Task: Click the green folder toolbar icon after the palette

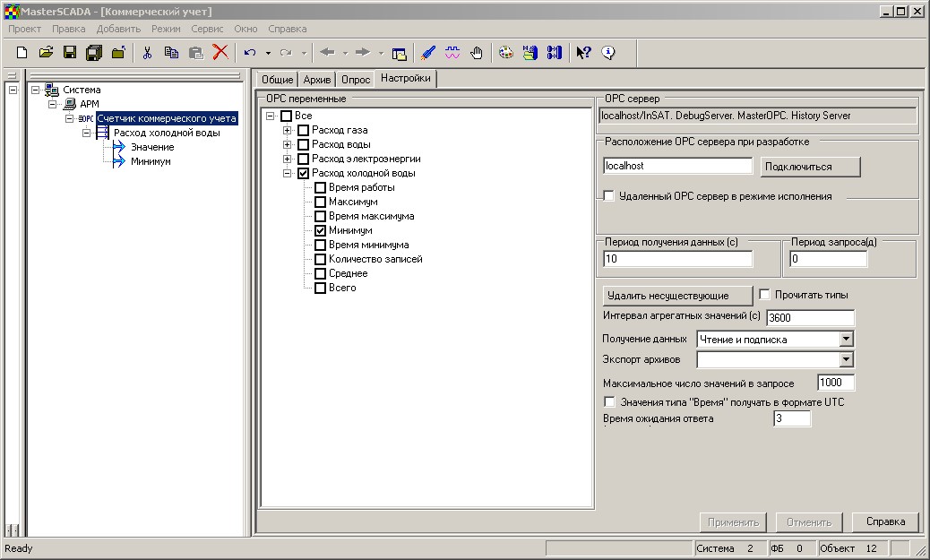Action: tap(530, 53)
